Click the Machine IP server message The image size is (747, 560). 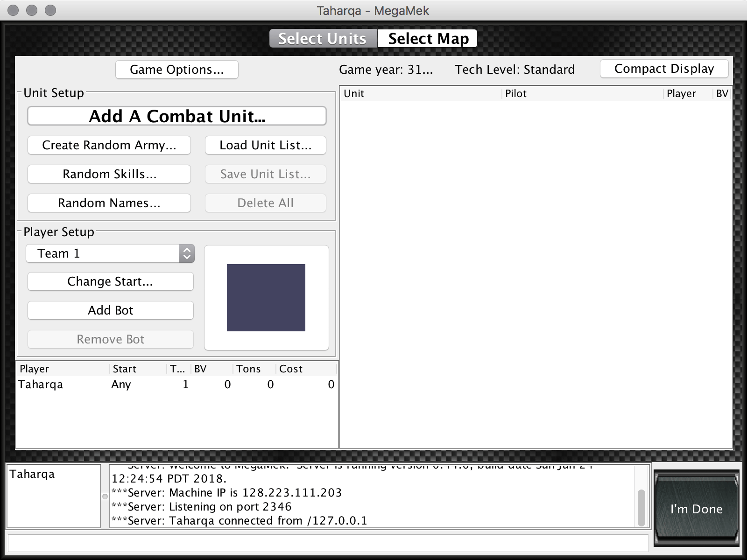(x=226, y=493)
